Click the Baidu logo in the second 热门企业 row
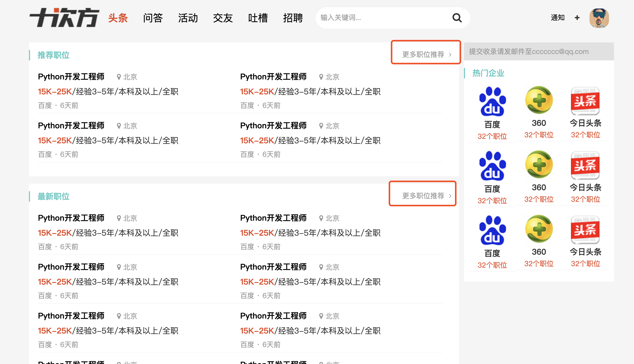Viewport: 634px width, 364px height. point(492,166)
